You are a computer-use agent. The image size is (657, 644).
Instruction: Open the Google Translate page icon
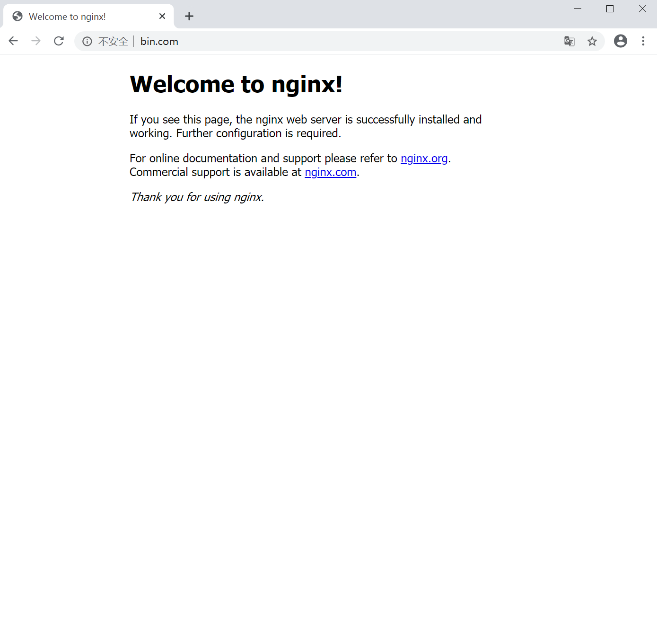[x=569, y=41]
